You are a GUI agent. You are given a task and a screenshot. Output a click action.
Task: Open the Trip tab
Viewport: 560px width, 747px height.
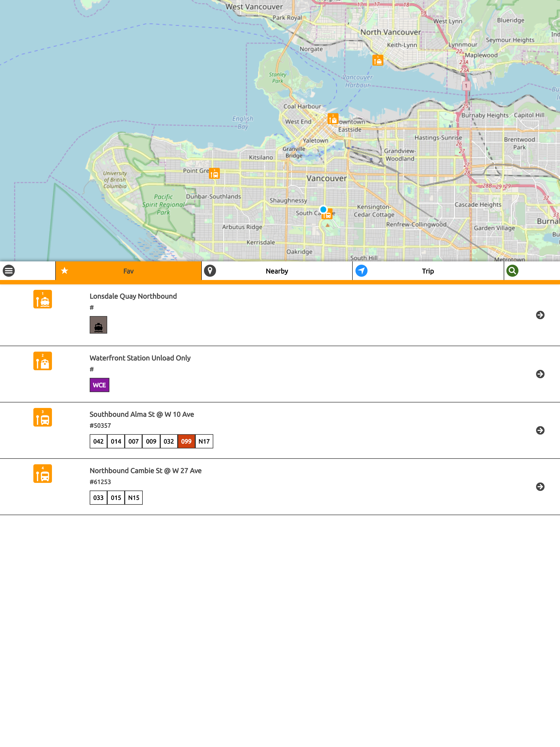coord(428,271)
